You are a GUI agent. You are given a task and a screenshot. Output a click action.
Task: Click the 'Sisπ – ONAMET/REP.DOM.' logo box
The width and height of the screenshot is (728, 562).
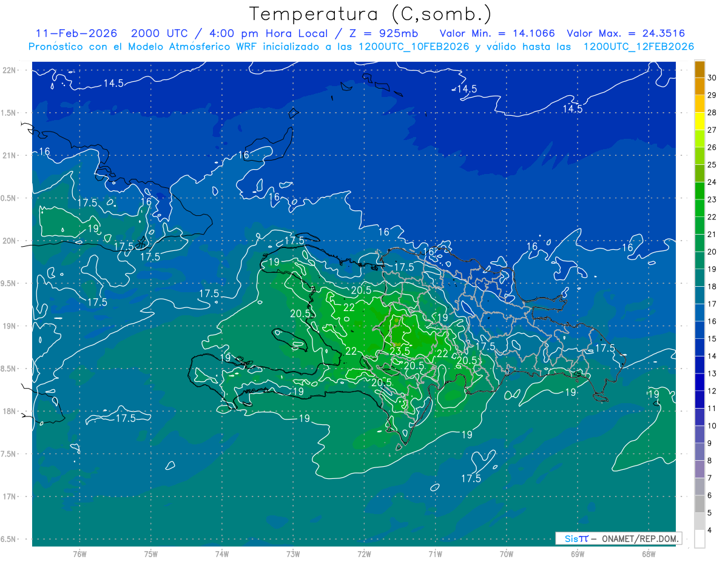coord(619,538)
